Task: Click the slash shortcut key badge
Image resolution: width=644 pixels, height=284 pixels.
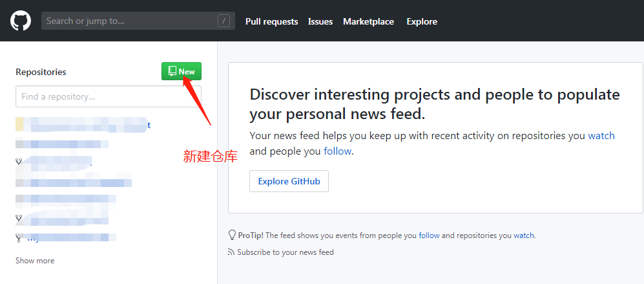Action: [224, 21]
